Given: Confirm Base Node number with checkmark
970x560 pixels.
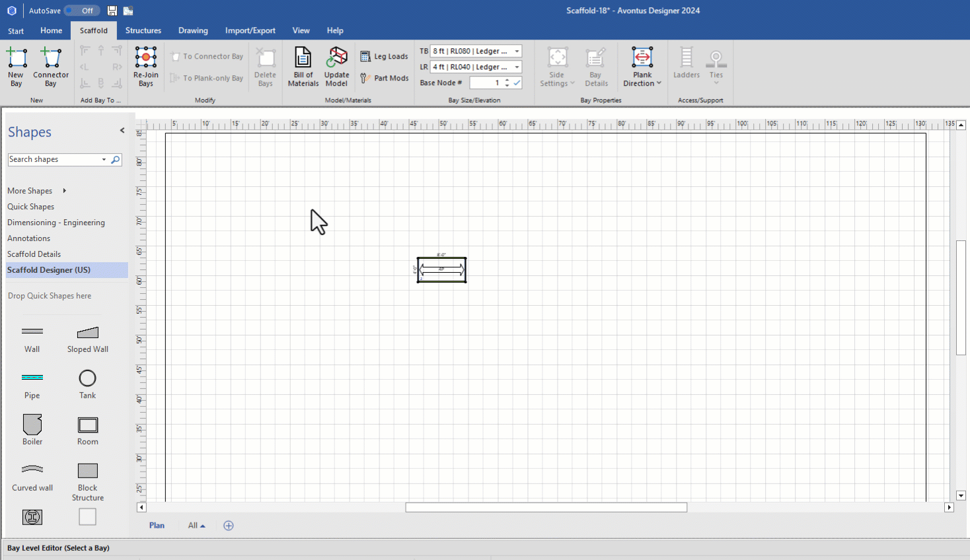Looking at the screenshot, I should [517, 83].
